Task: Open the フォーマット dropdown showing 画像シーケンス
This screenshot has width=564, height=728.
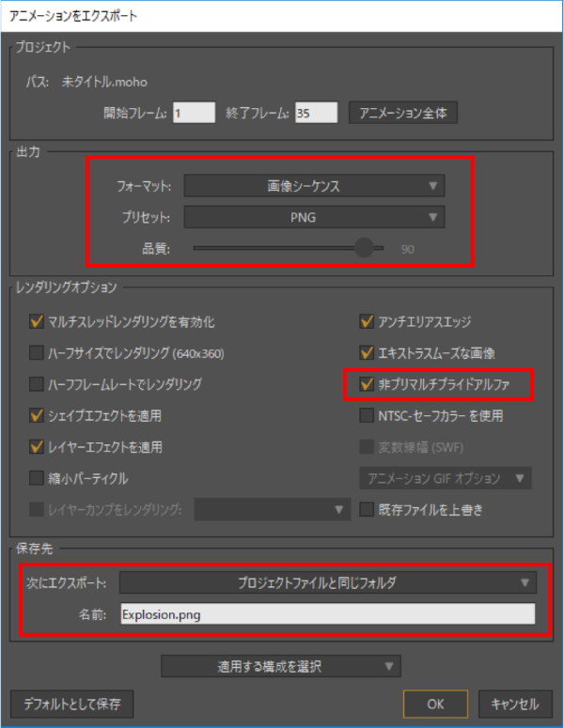Action: click(x=314, y=186)
